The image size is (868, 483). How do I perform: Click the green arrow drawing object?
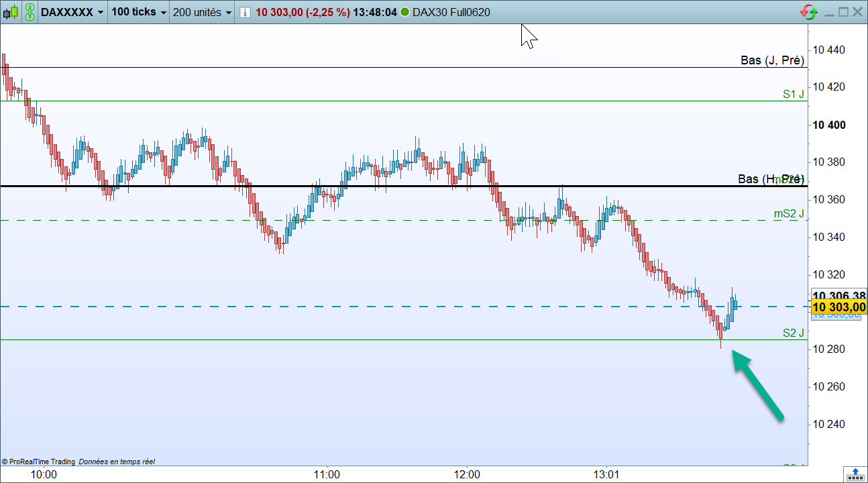point(757,385)
